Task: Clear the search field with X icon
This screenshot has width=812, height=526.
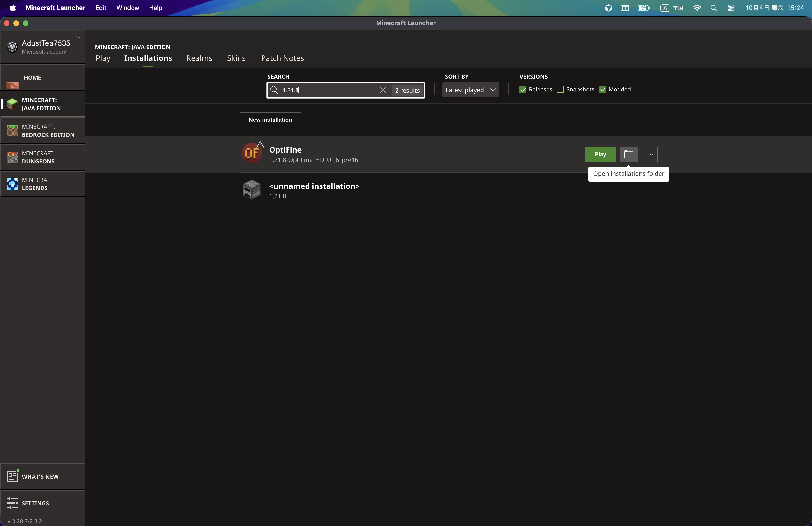Action: click(x=382, y=90)
